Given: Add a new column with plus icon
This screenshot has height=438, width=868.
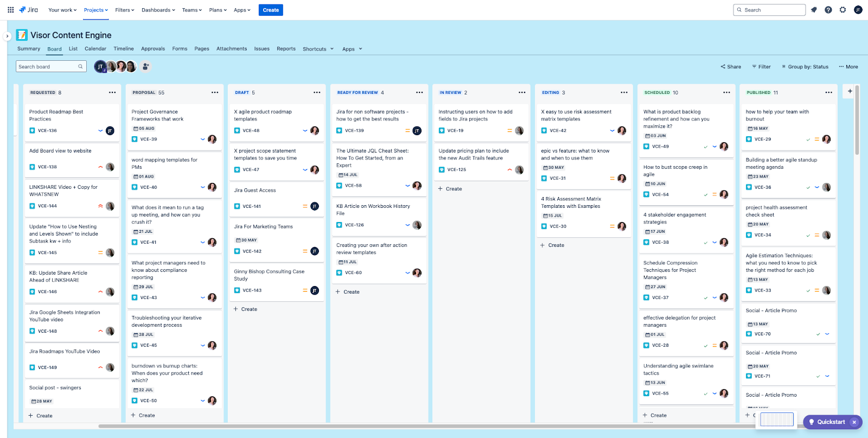Looking at the screenshot, I should coord(850,91).
